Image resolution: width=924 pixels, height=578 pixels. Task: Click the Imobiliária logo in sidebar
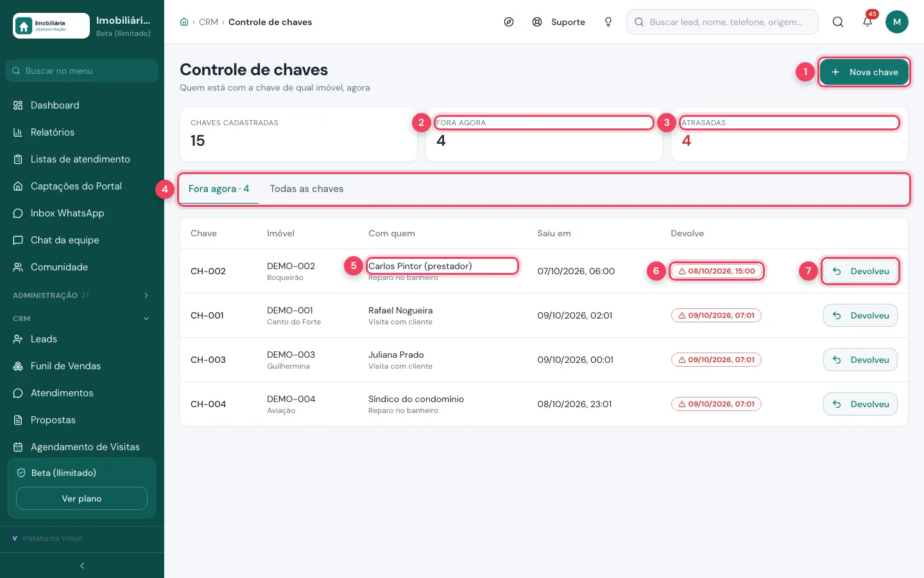(51, 26)
